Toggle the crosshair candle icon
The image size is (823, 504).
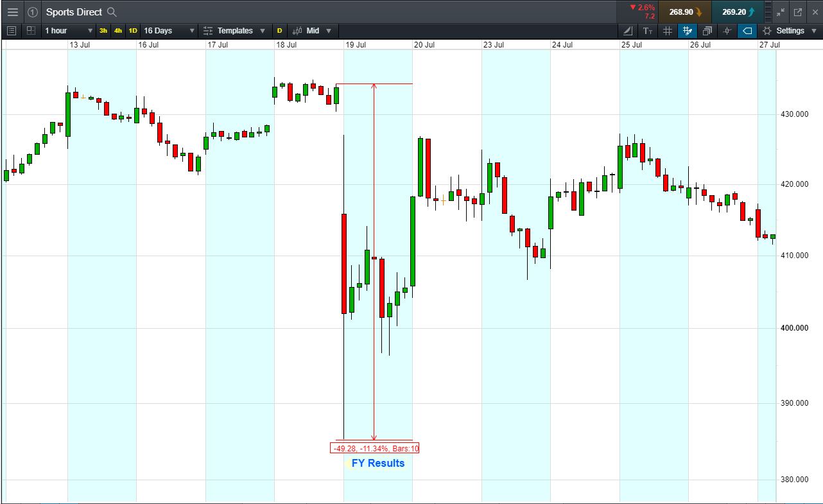[727, 31]
